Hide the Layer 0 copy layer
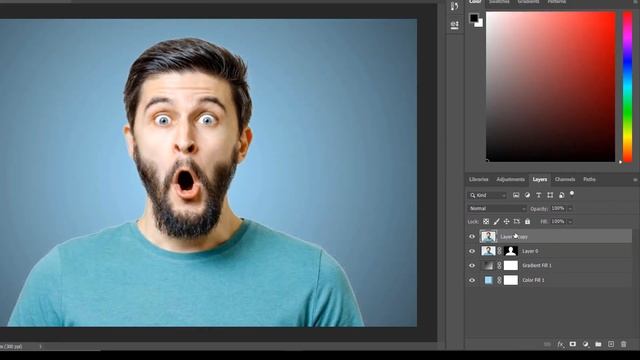The width and height of the screenshot is (640, 360). (x=472, y=237)
